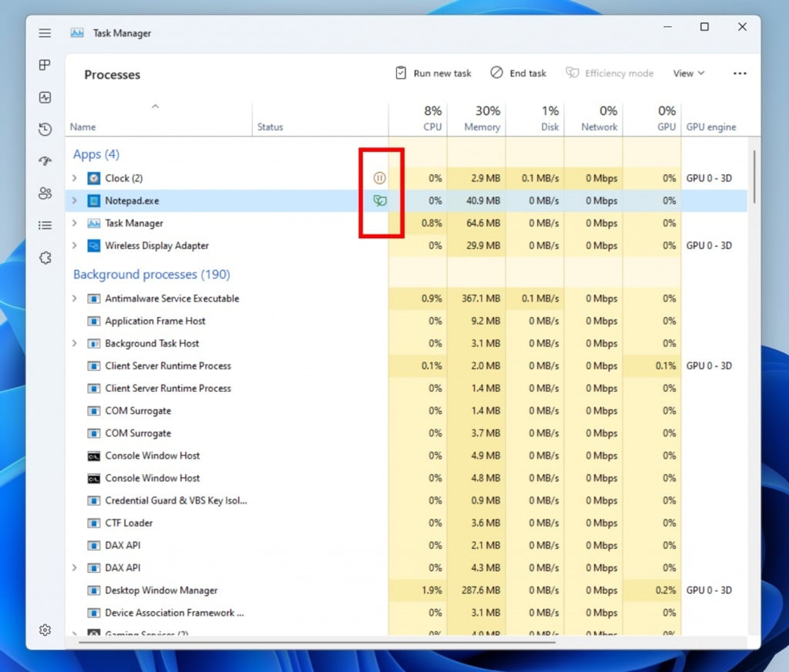
Task: Click Antimalware memory value 367.1 MB
Action: tap(481, 298)
